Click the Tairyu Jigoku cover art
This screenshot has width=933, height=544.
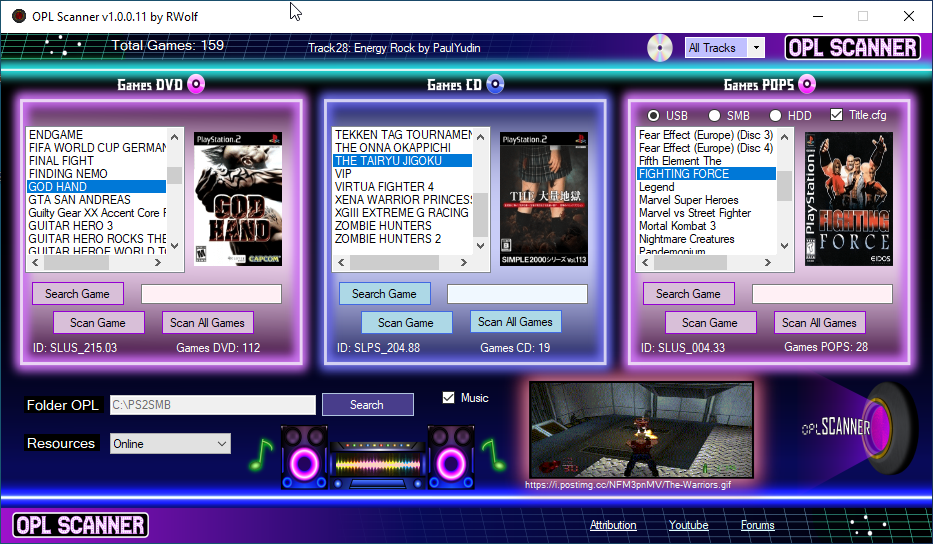544,199
